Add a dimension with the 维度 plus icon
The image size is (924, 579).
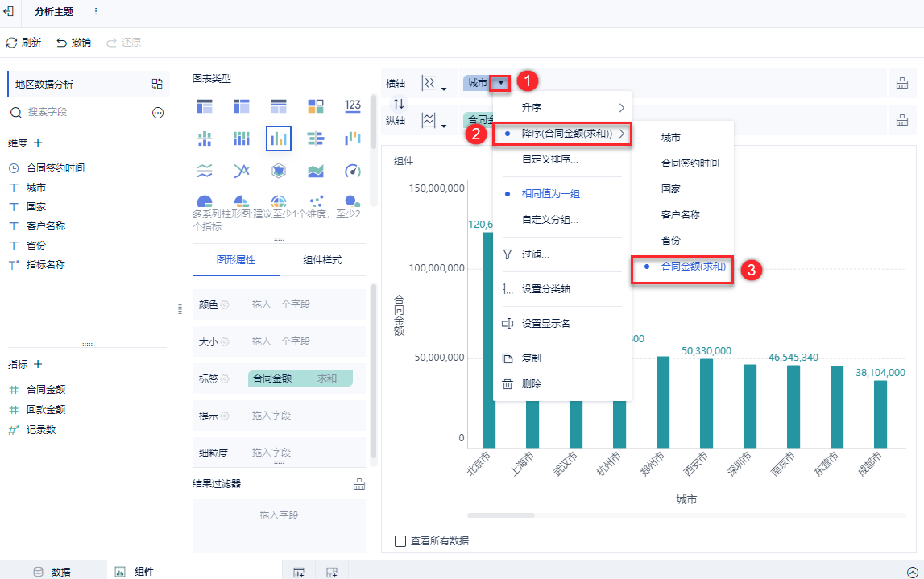tap(39, 143)
